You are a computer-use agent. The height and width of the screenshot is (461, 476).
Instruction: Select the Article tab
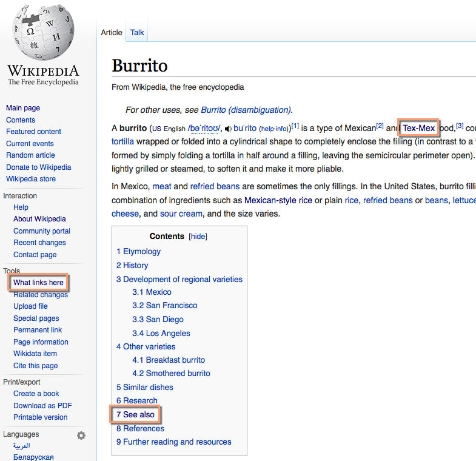pos(112,33)
